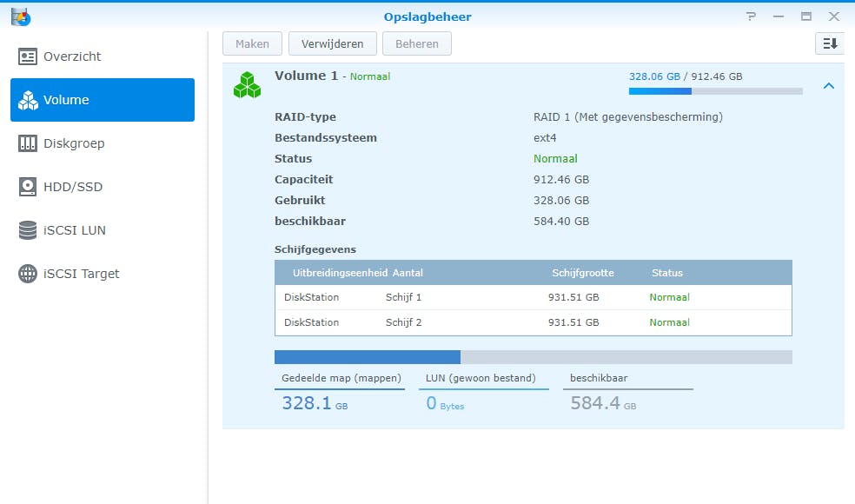Image resolution: width=855 pixels, height=504 pixels.
Task: Click Normaal status of Schijf 2
Action: pos(670,322)
